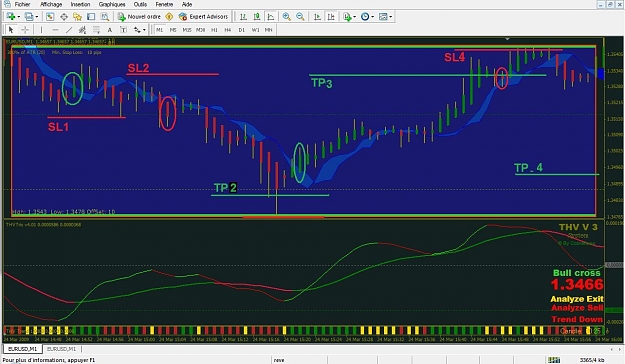The width and height of the screenshot is (625, 364).
Task: Select the M30 timeframe
Action: coord(200,30)
